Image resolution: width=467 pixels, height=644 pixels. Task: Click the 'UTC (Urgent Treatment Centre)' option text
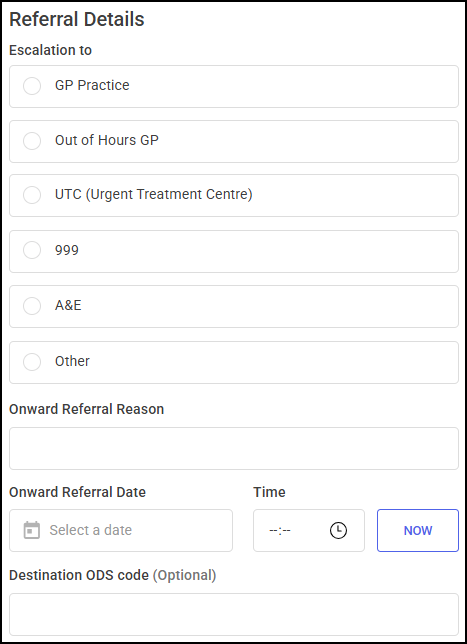click(x=154, y=194)
